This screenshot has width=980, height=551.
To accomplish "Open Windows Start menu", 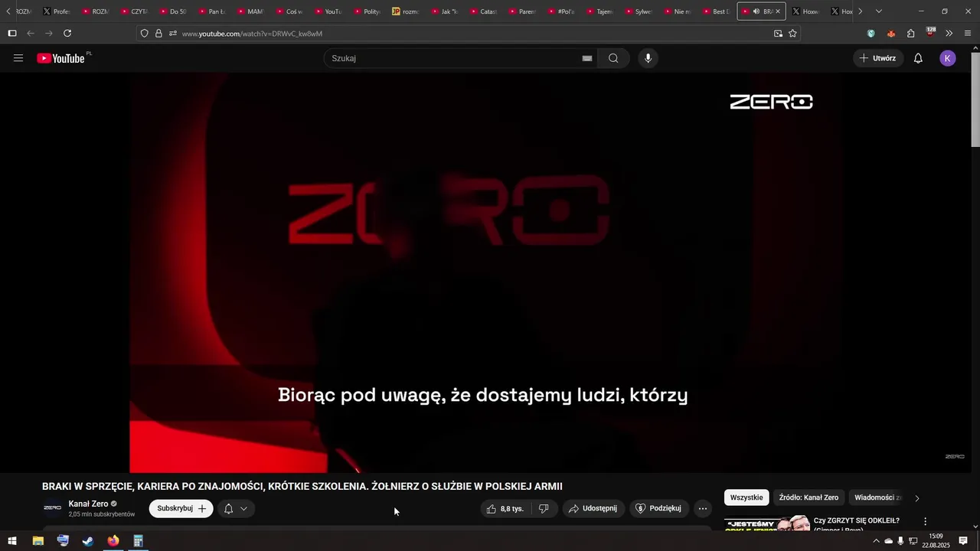I will pos(11,541).
